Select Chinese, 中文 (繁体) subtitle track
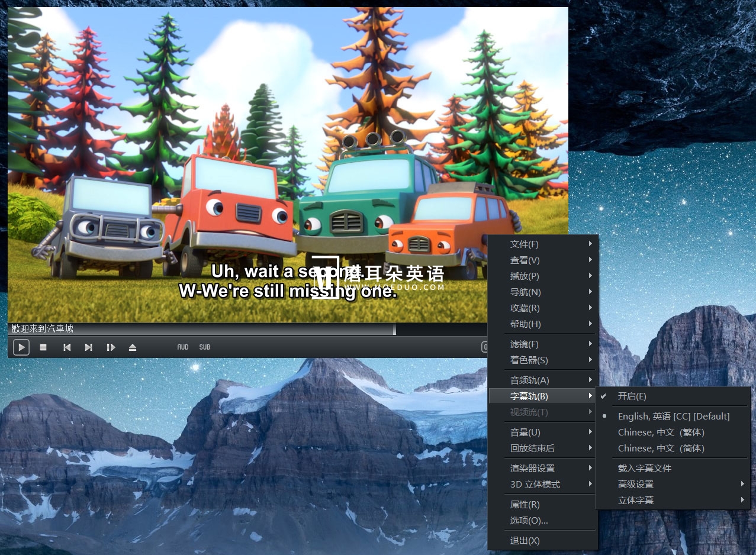 click(x=661, y=433)
